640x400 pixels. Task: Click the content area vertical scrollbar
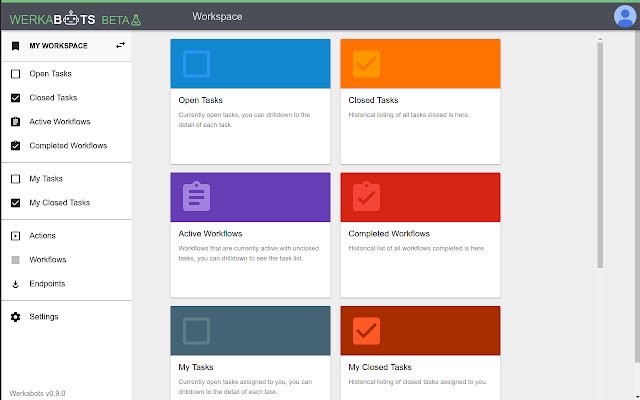tap(600, 155)
